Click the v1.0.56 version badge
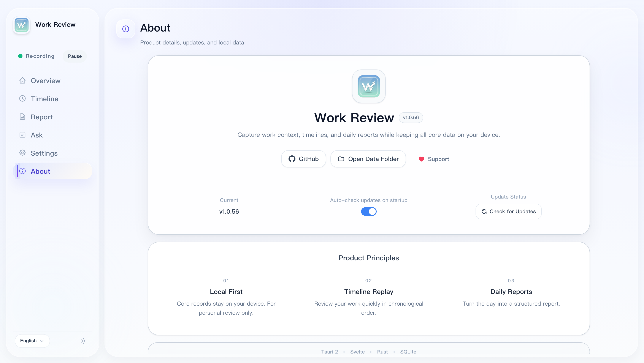 (411, 117)
